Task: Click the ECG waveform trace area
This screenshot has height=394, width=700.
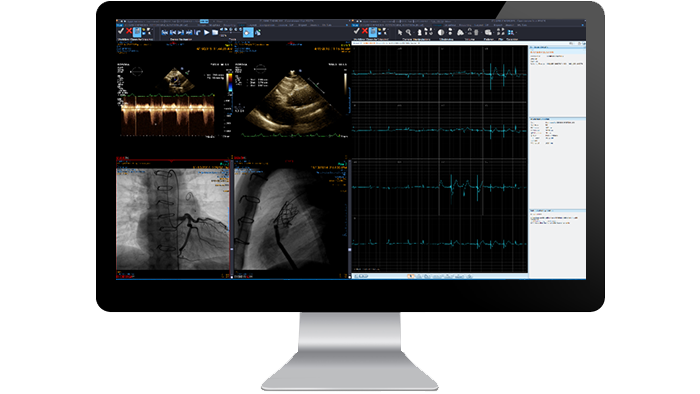Action: 440,159
